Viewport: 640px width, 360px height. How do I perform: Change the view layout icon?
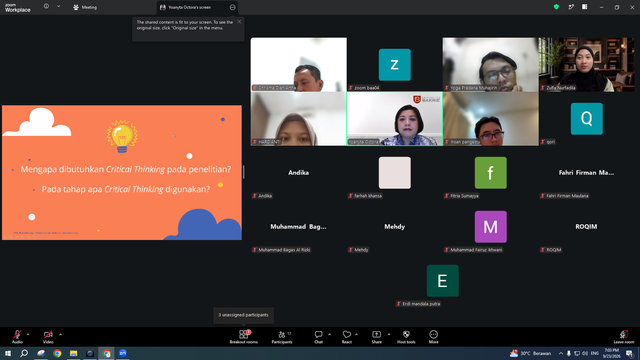coord(585,7)
